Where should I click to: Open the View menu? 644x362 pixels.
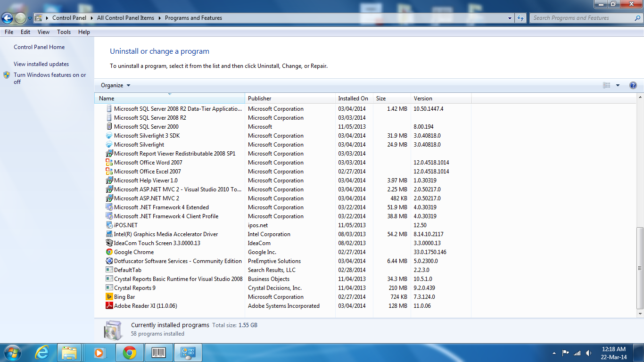[43, 32]
